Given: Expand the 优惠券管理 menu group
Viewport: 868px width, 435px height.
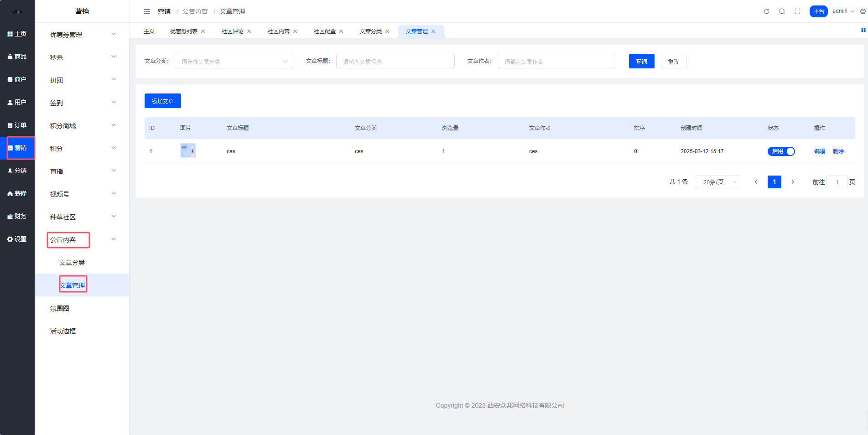Looking at the screenshot, I should point(82,35).
